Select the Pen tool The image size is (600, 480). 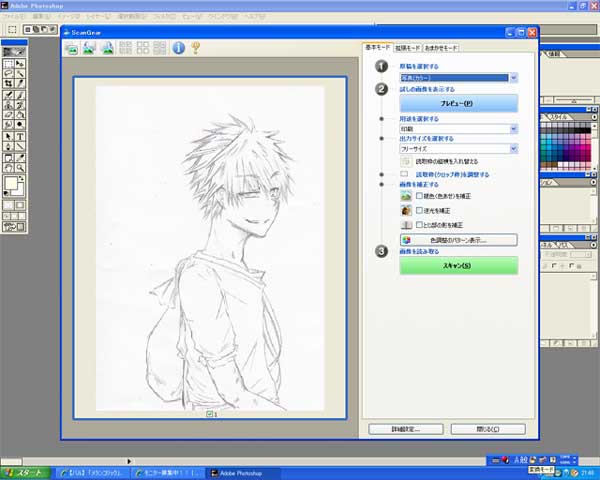(x=8, y=146)
